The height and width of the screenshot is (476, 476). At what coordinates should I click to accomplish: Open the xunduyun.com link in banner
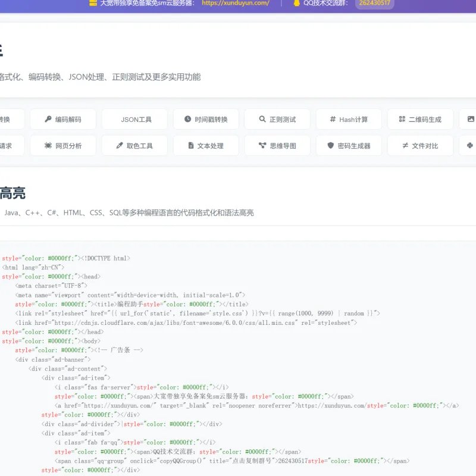tap(236, 3)
